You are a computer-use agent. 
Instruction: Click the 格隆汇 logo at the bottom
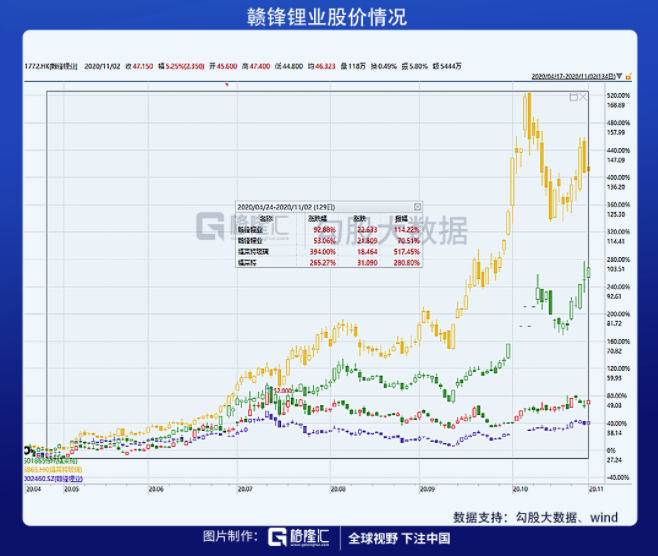pyautogui.click(x=299, y=537)
